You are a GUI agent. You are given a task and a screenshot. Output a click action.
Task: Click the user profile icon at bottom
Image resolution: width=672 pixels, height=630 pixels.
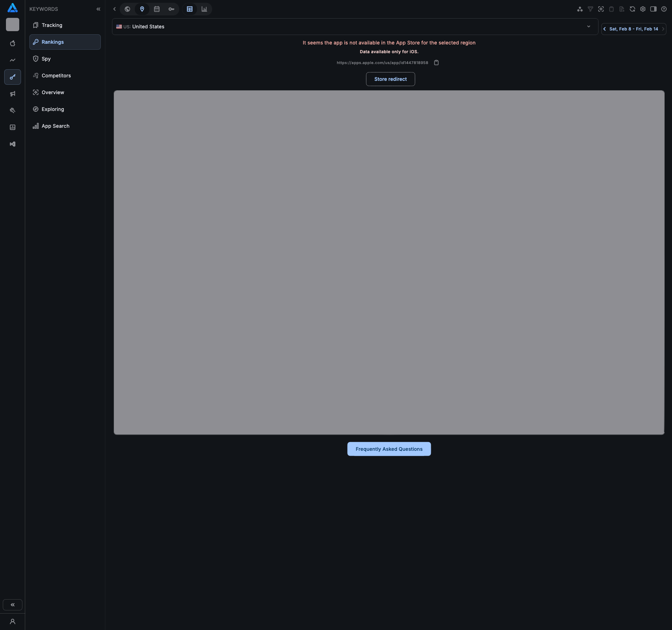[13, 622]
